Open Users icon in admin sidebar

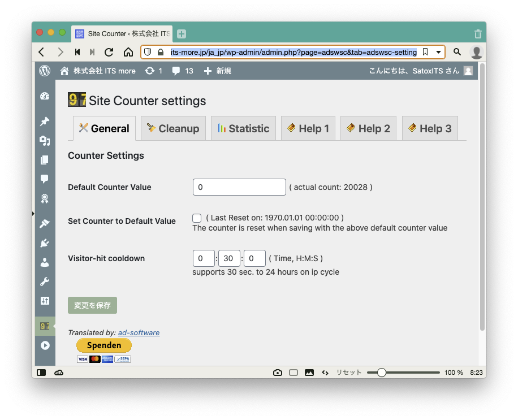pyautogui.click(x=45, y=262)
